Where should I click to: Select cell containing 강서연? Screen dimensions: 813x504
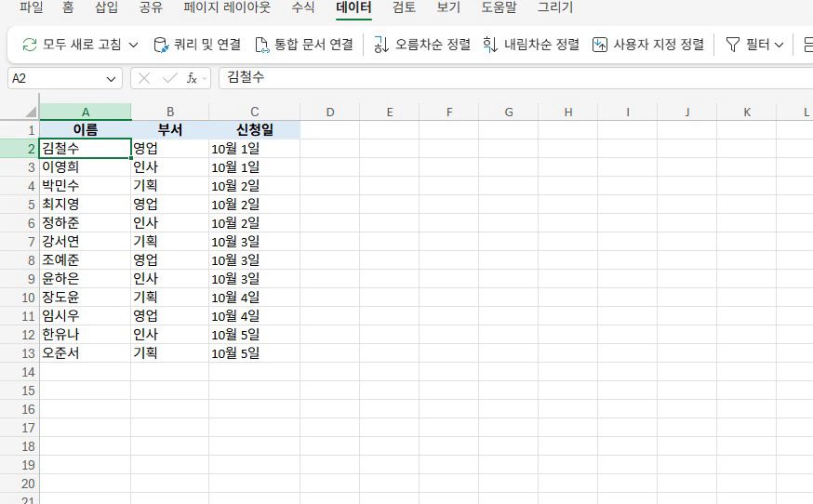[86, 242]
